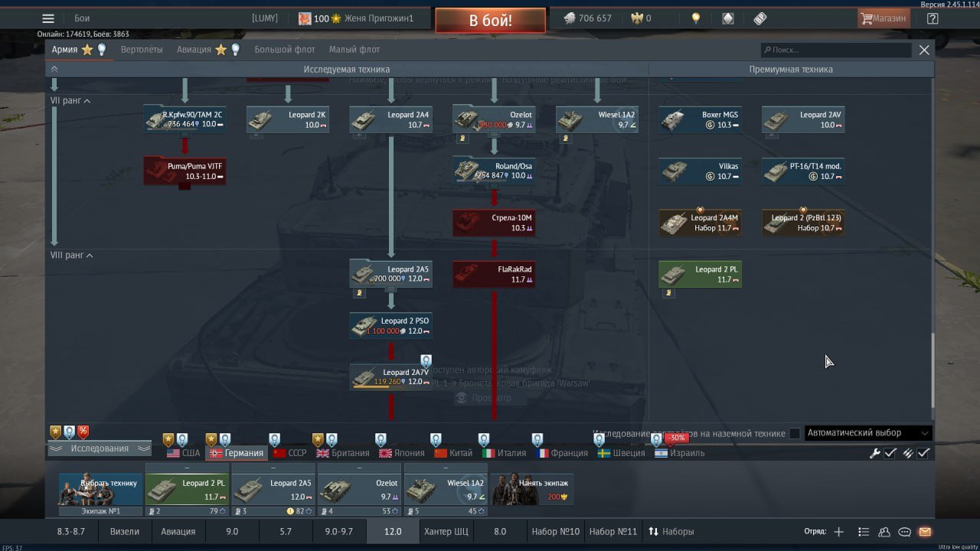Click the wrench repair icon
980x551 pixels.
click(874, 453)
